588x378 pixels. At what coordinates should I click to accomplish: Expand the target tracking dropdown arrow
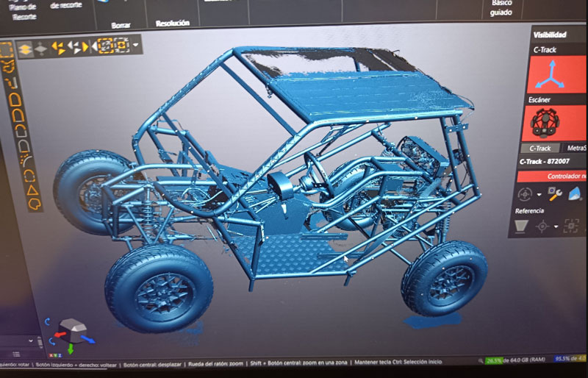tap(539, 195)
